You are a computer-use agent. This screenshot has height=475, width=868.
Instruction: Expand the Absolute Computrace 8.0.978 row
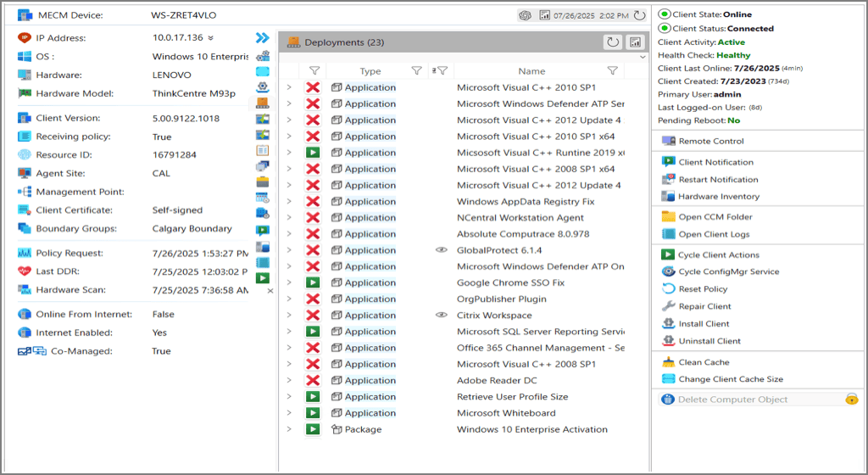(x=289, y=233)
